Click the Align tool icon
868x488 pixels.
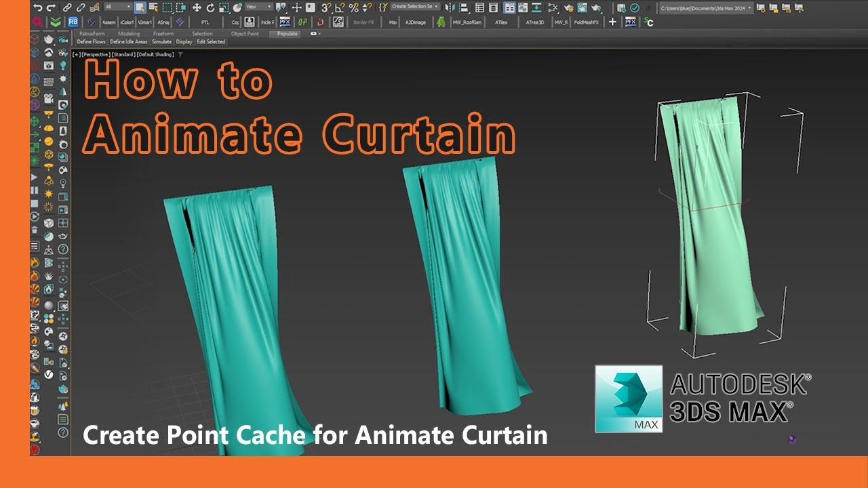465,7
